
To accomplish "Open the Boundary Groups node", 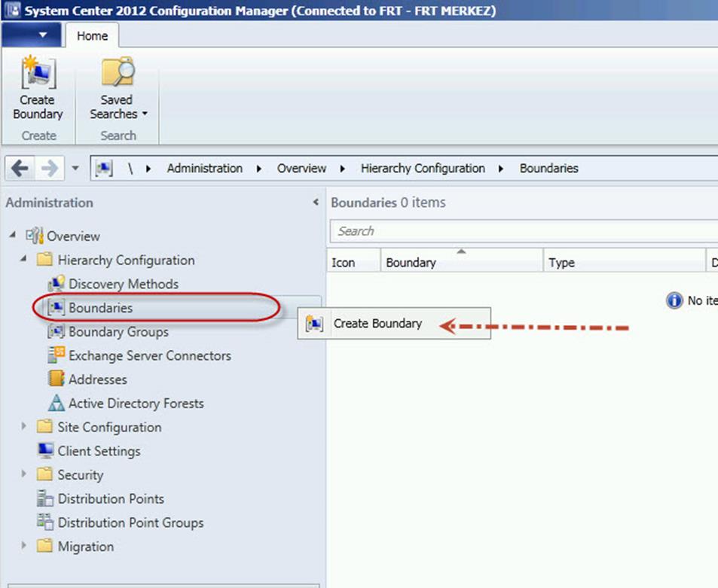I will pyautogui.click(x=118, y=332).
